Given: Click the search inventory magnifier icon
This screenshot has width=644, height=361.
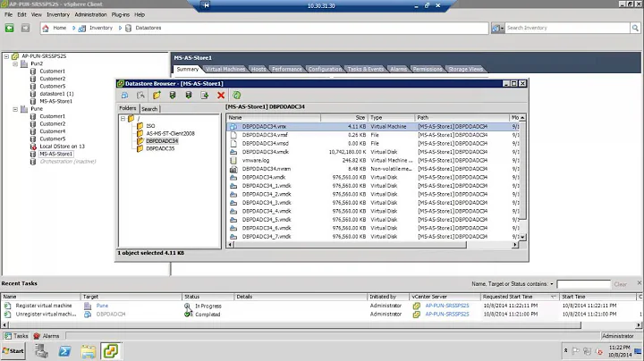Looking at the screenshot, I should coord(635,28).
